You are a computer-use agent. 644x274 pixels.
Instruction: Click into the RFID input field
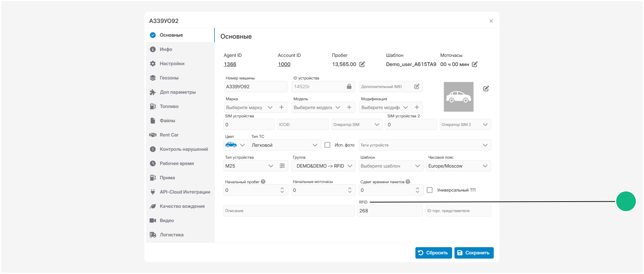click(x=390, y=211)
